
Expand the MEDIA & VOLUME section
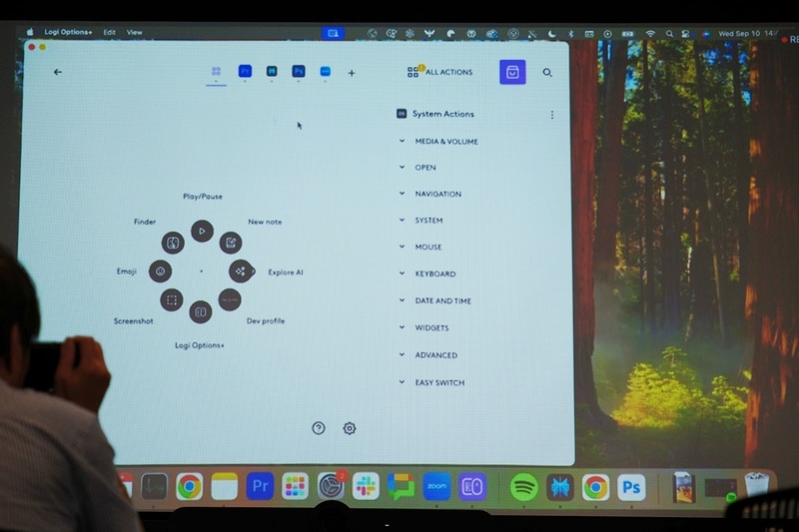(439, 142)
